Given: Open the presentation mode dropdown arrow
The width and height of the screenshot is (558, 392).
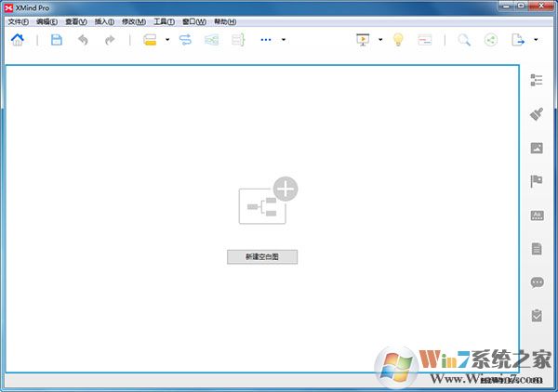Looking at the screenshot, I should click(380, 39).
